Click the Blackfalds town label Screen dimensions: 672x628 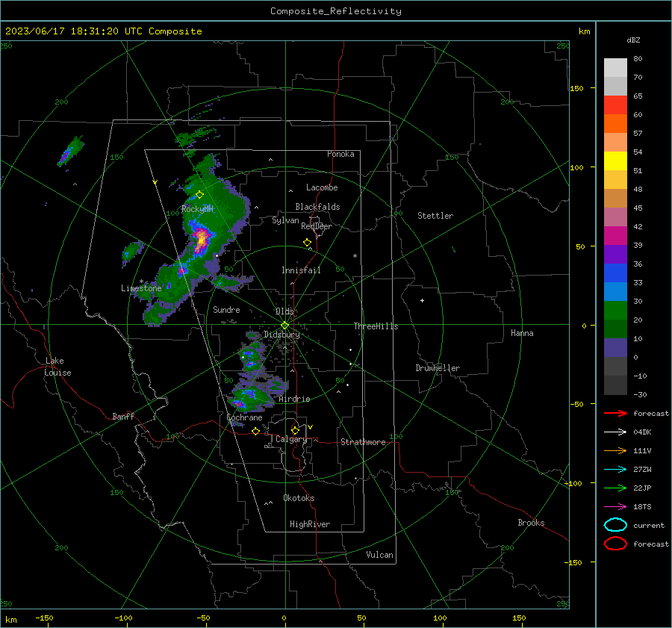(317, 207)
